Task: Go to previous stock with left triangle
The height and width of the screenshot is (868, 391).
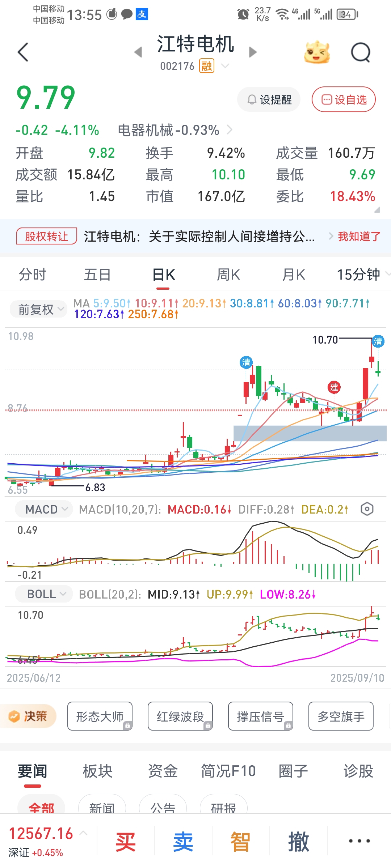Action: (x=138, y=52)
